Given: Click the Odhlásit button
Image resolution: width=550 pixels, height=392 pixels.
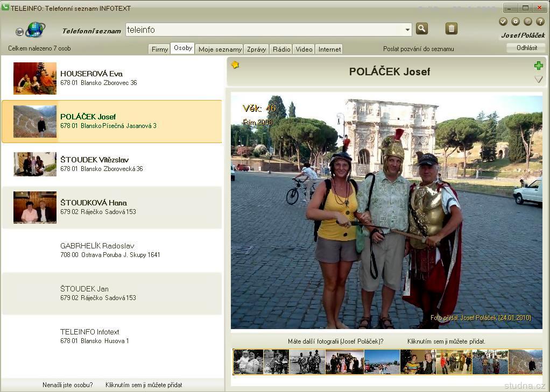Looking at the screenshot, I should coord(526,48).
